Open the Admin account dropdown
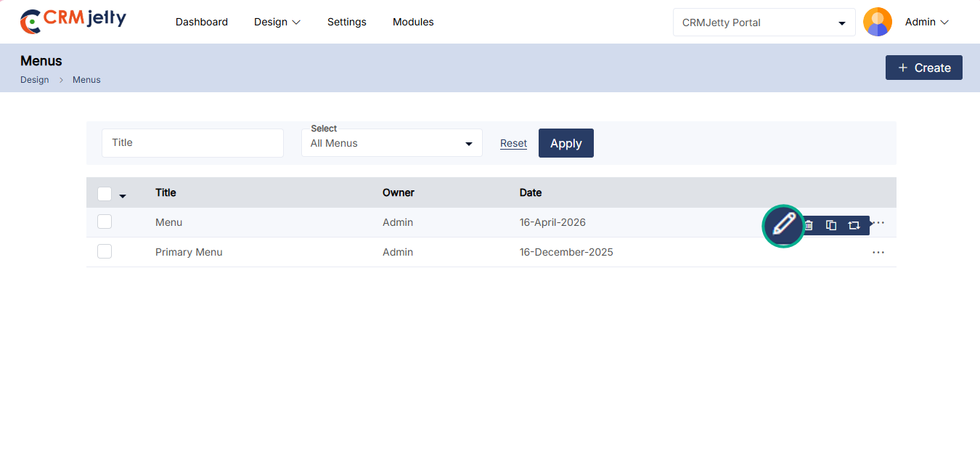Viewport: 980px width, 459px height. pos(927,23)
